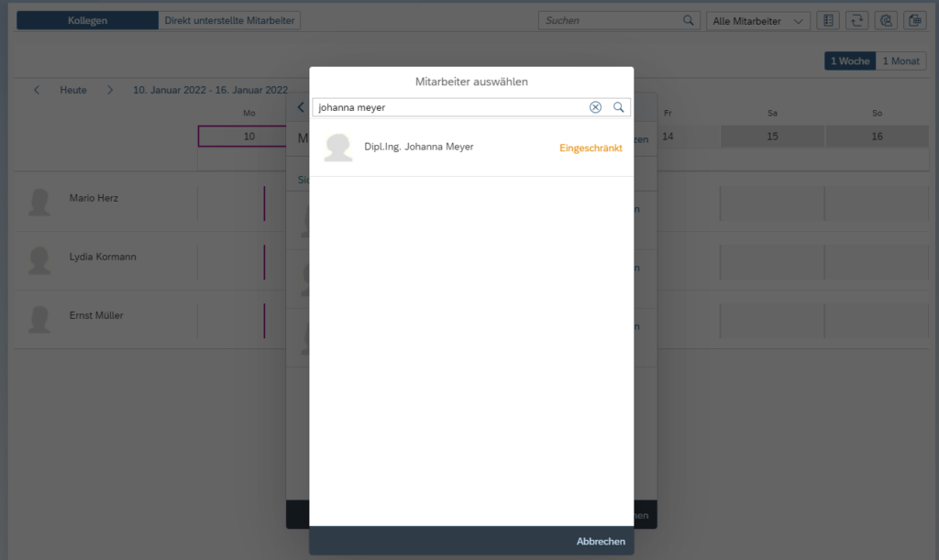Image resolution: width=939 pixels, height=560 pixels.
Task: Click the Abbrechen button in dialog
Action: (x=601, y=541)
